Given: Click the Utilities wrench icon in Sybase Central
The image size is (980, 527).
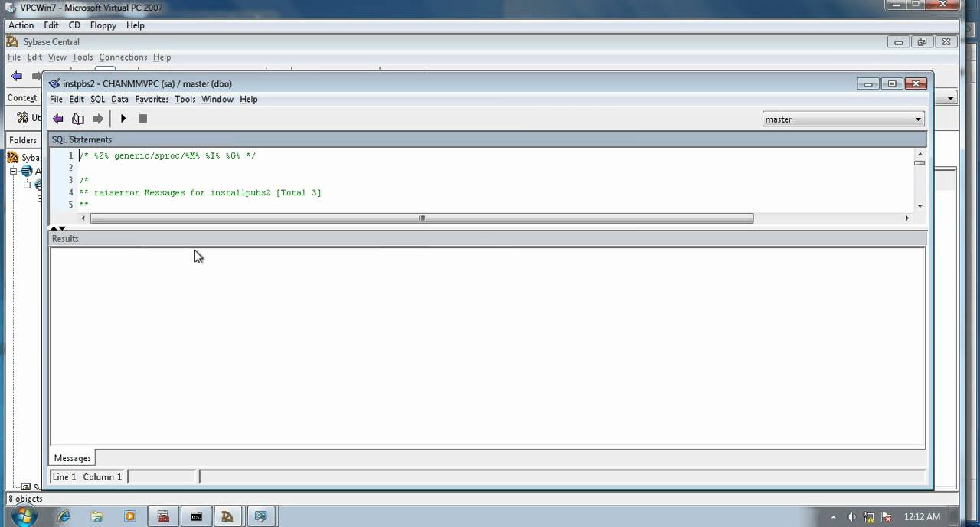Looking at the screenshot, I should click(x=22, y=117).
